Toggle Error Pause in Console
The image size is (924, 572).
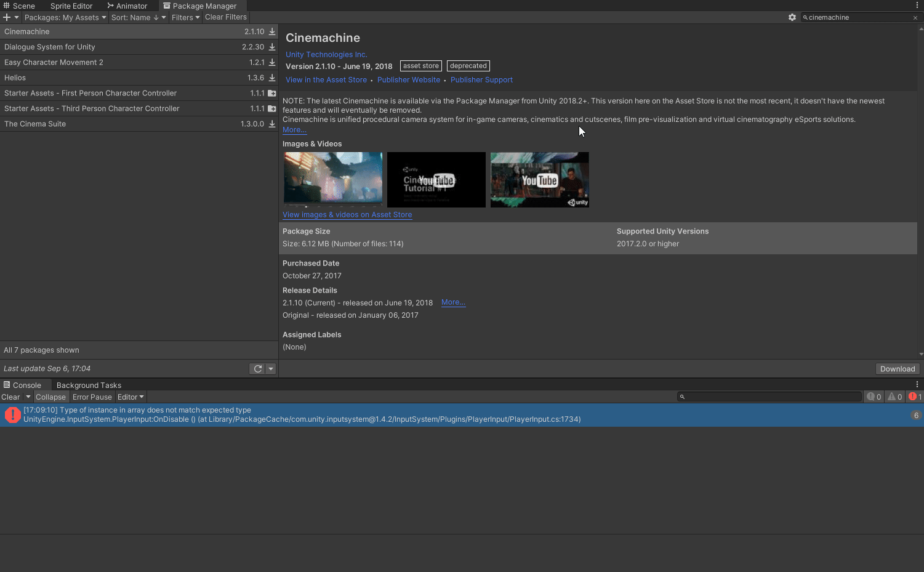92,397
